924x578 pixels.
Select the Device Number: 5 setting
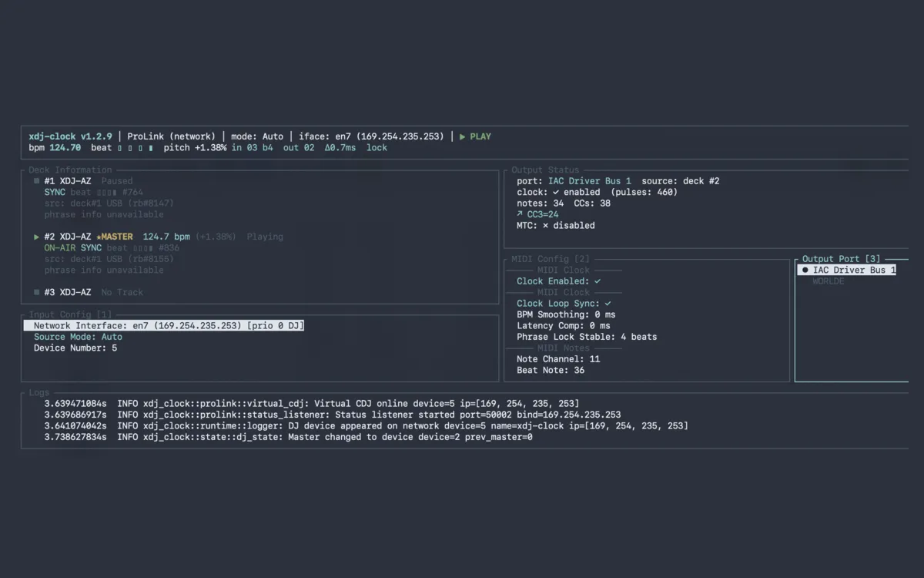75,348
